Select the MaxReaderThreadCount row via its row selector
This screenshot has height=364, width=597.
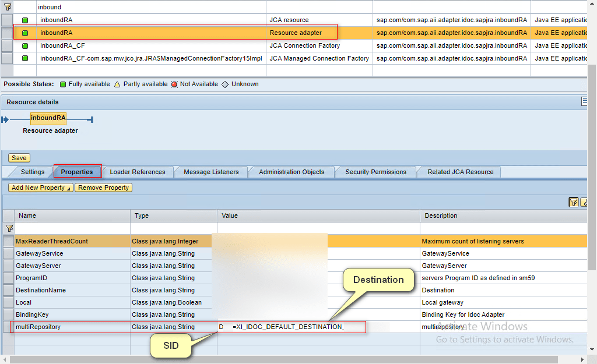click(x=8, y=241)
